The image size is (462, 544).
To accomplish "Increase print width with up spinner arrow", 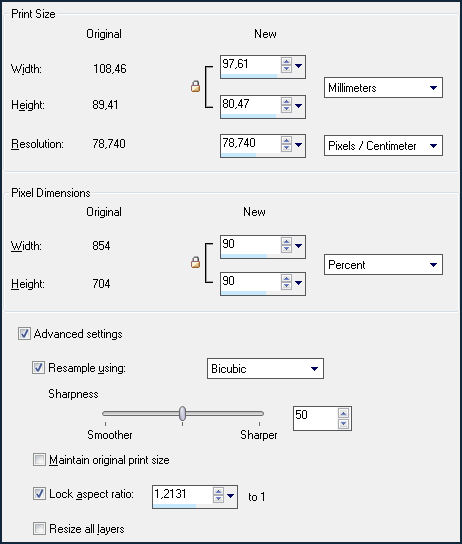I will coord(286,61).
